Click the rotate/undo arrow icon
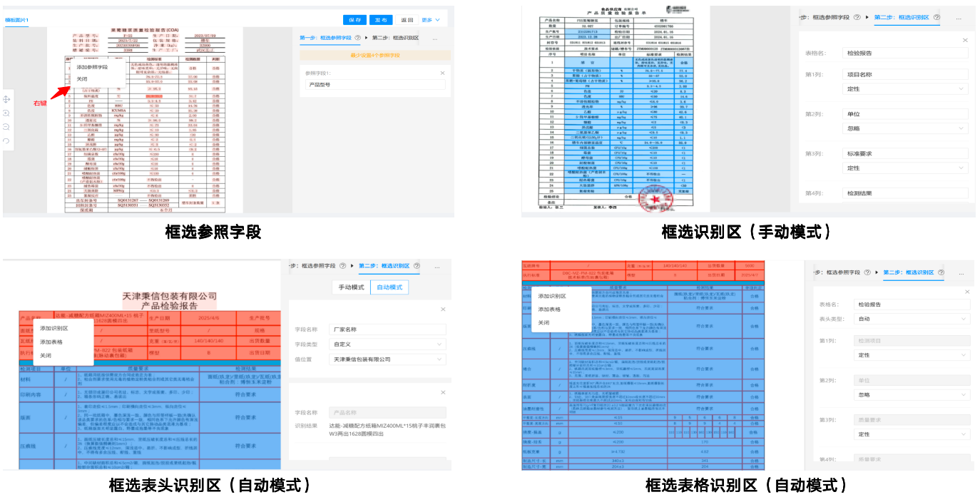The width and height of the screenshot is (980, 497). (6, 140)
